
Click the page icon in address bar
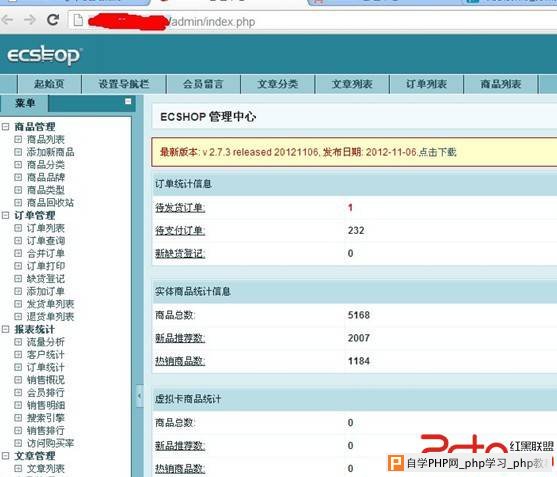tap(78, 21)
